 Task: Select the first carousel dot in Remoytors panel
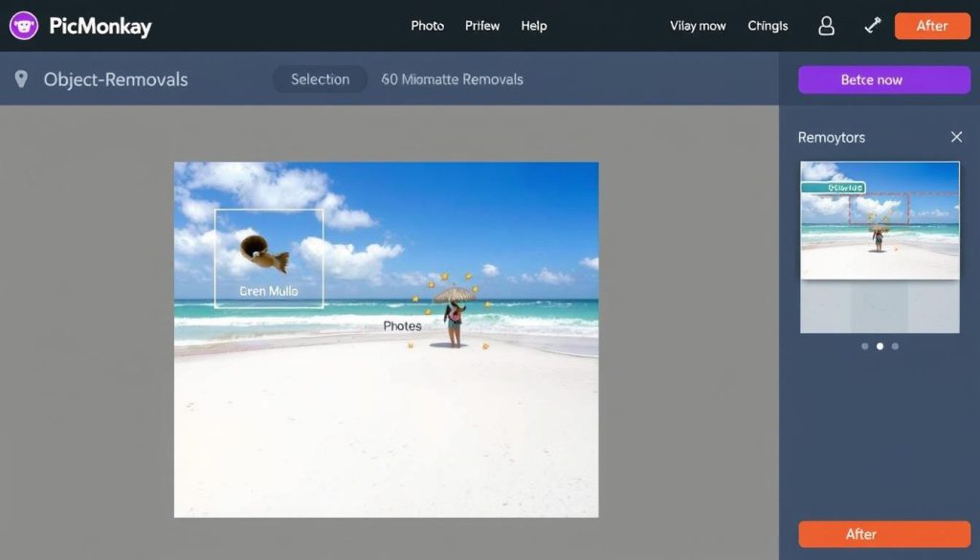coord(866,347)
